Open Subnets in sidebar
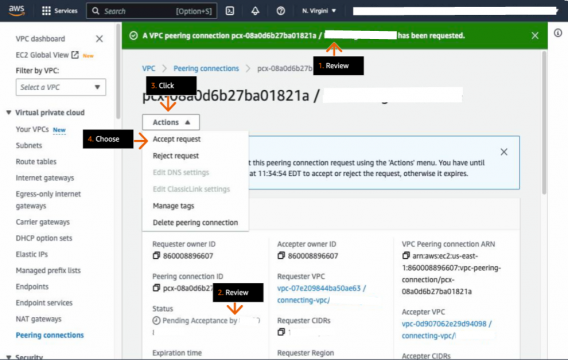Viewport: 568px width, 360px height. click(x=29, y=145)
